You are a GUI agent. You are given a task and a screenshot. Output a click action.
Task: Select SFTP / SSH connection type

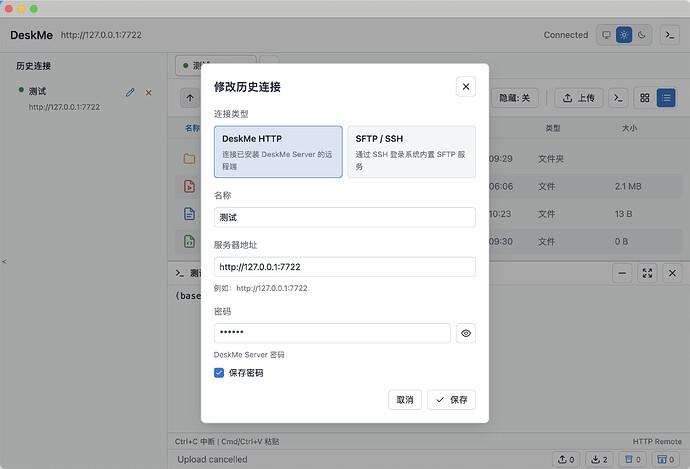pyautogui.click(x=411, y=152)
